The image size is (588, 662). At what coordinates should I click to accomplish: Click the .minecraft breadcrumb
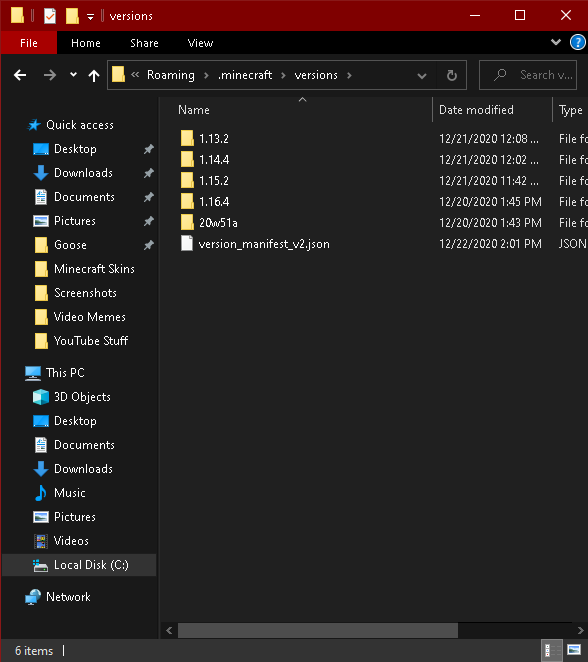pyautogui.click(x=245, y=75)
